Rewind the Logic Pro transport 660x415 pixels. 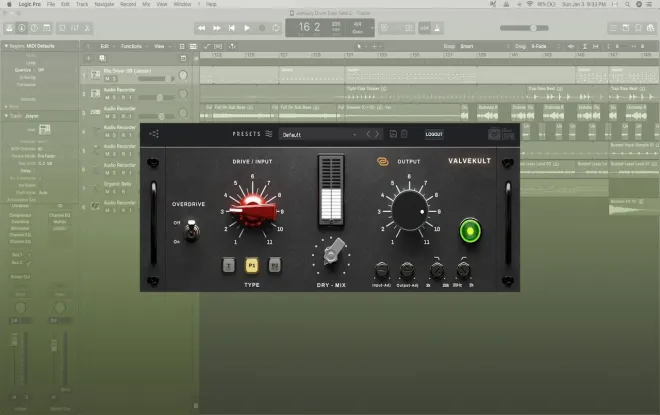(202, 28)
